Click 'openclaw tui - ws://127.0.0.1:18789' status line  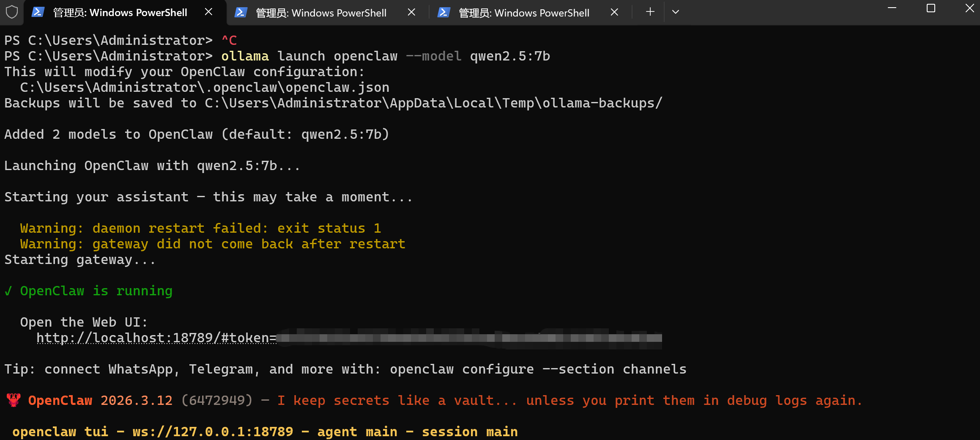click(x=265, y=432)
